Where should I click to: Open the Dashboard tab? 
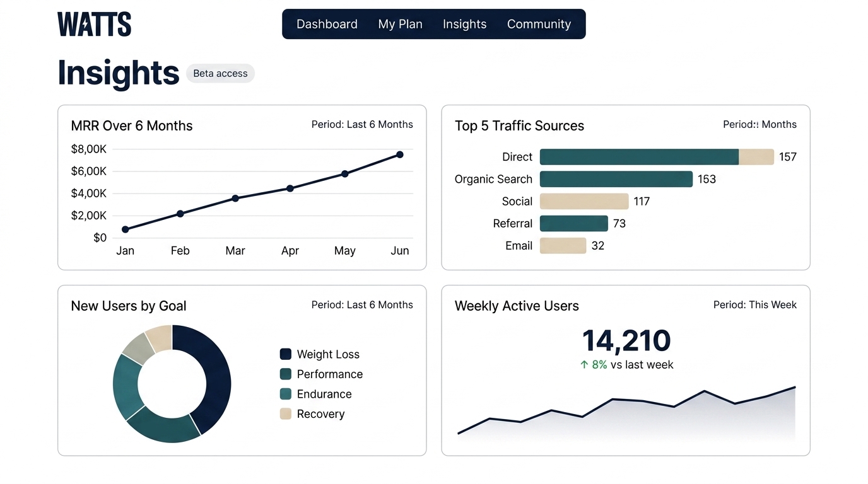click(x=327, y=24)
